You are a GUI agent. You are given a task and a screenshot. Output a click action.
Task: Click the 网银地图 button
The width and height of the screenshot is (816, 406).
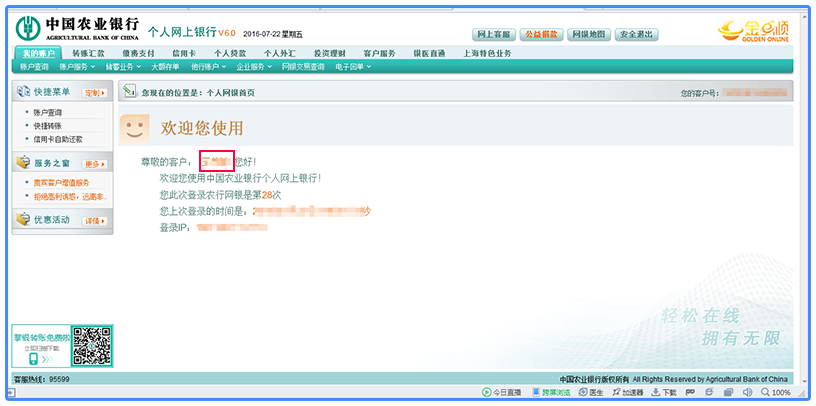[589, 34]
